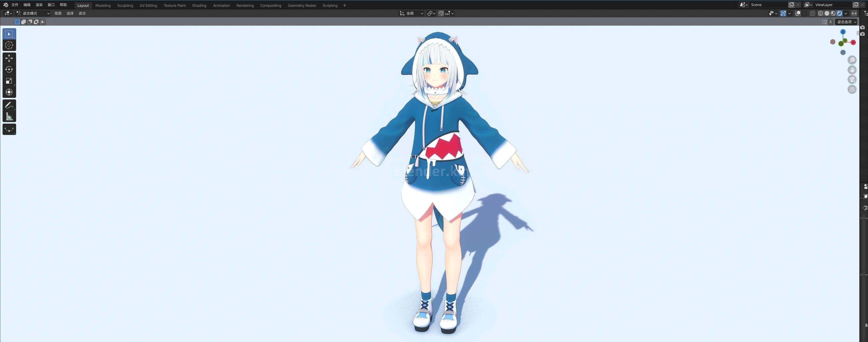The width and height of the screenshot is (868, 342).
Task: Open the editor type dropdown
Action: tap(8, 13)
